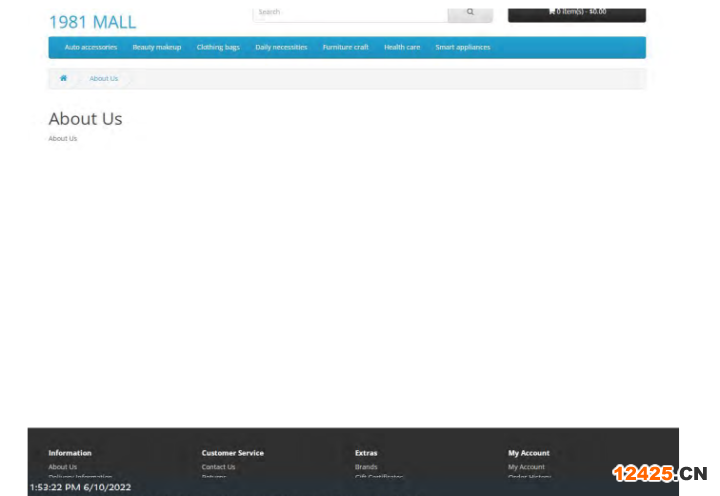Focus the Search input field
This screenshot has width=720, height=496.
click(x=350, y=13)
